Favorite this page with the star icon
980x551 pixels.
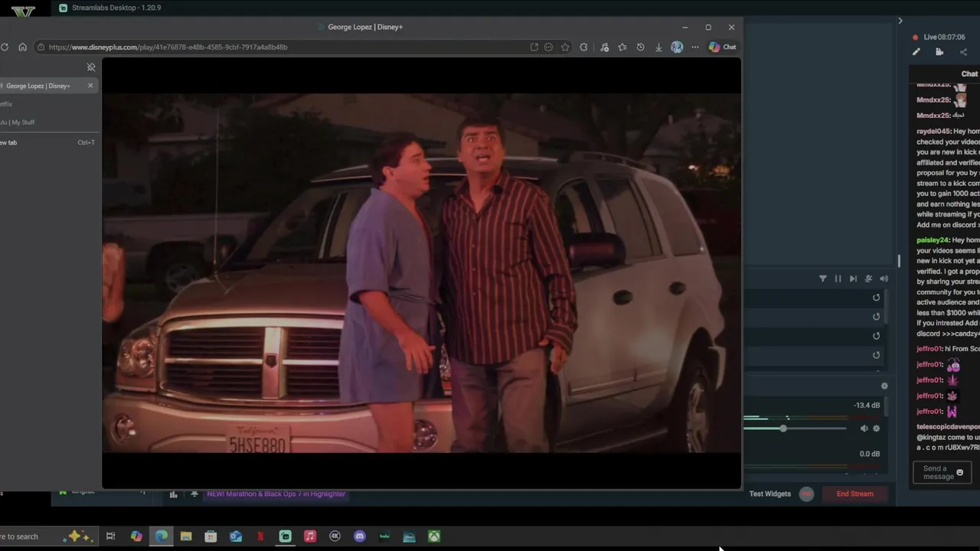point(565,47)
